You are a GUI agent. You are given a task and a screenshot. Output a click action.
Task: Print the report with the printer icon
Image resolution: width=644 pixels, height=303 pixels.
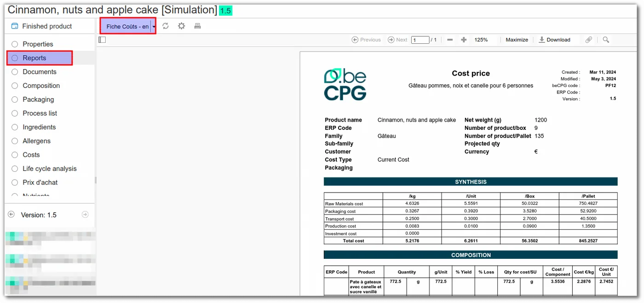click(x=197, y=26)
